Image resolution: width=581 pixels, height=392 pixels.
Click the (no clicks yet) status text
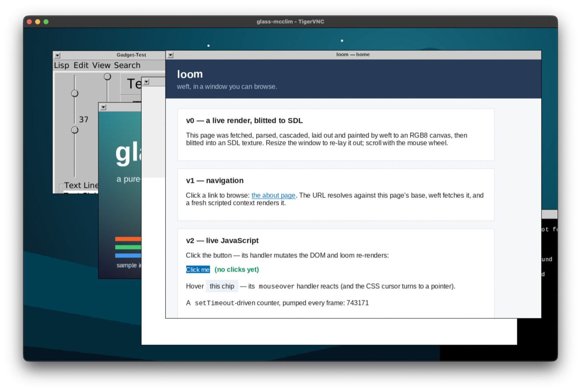click(237, 270)
